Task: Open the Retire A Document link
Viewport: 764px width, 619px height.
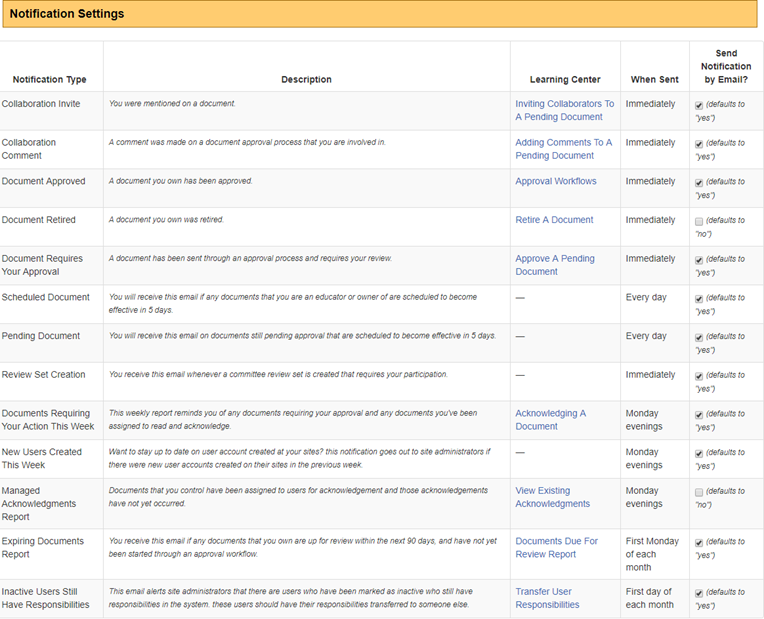Action: 554,220
